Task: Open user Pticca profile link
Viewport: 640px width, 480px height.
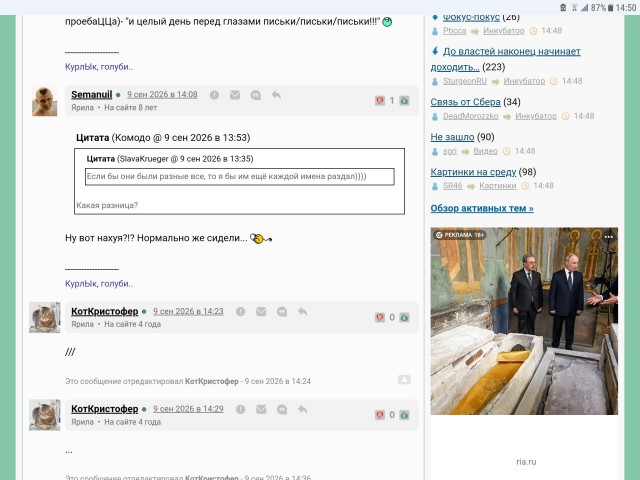Action: pyautogui.click(x=454, y=31)
